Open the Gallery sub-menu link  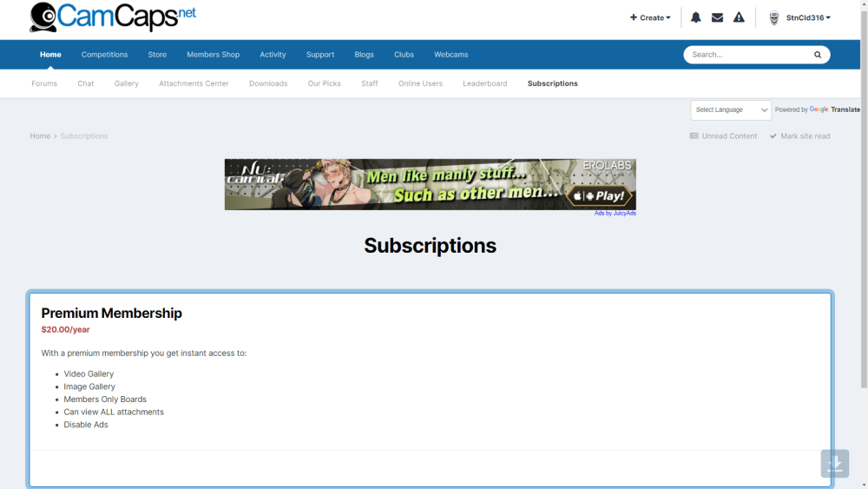[126, 83]
